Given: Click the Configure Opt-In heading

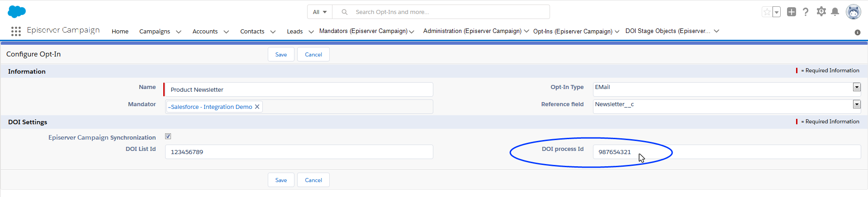Looking at the screenshot, I should tap(33, 54).
